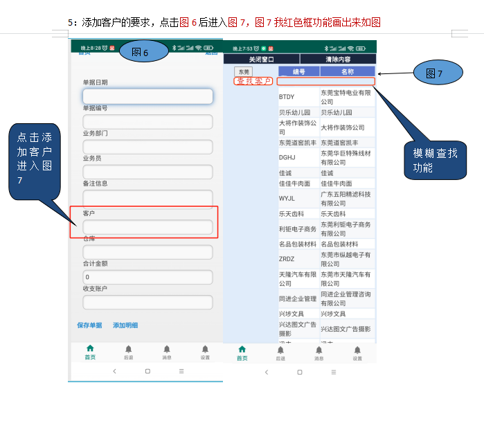484x448 pixels.
Task: Tap the 消息 bell icon in the 图6 screen
Action: tap(167, 349)
